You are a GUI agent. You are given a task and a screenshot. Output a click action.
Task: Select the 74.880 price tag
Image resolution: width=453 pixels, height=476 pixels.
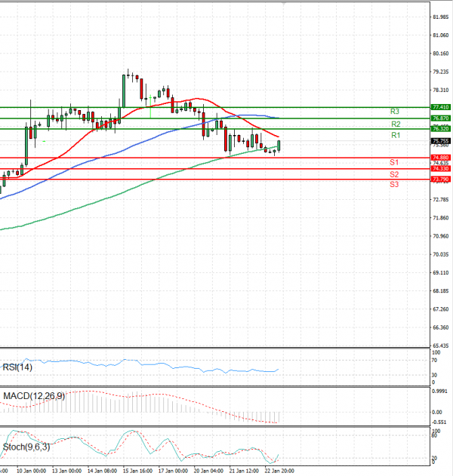pyautogui.click(x=441, y=158)
